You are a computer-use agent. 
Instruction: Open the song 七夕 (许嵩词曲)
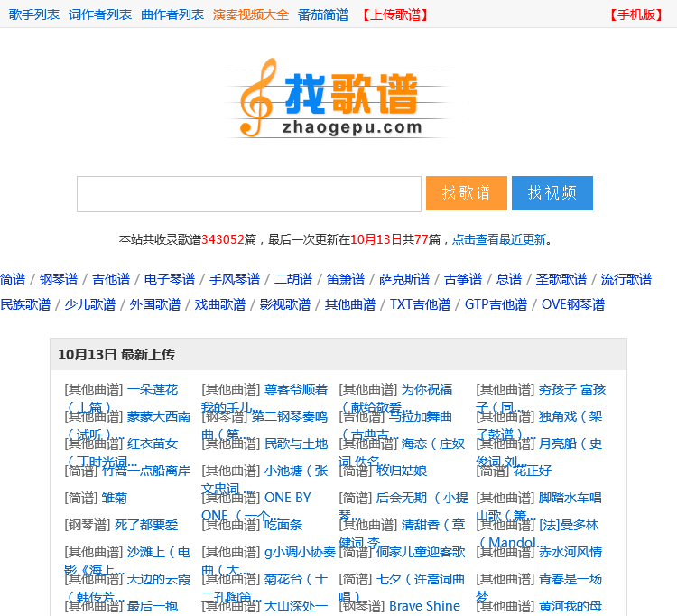click(x=420, y=579)
